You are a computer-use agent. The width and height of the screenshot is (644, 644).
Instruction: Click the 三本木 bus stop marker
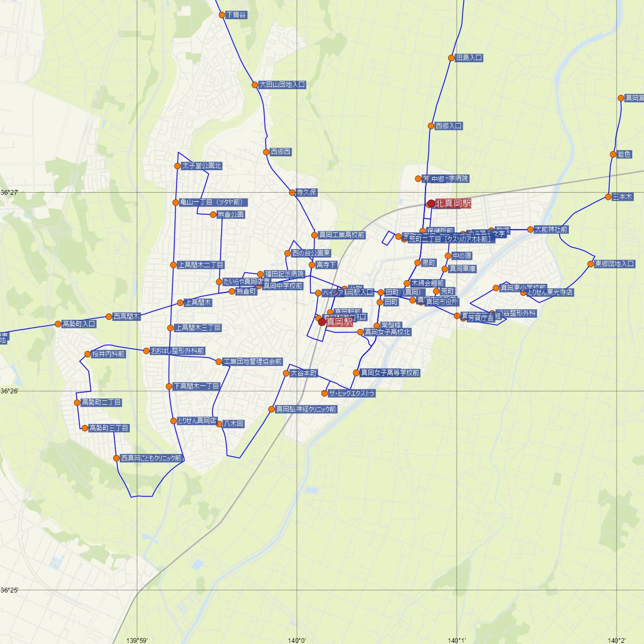pos(608,196)
